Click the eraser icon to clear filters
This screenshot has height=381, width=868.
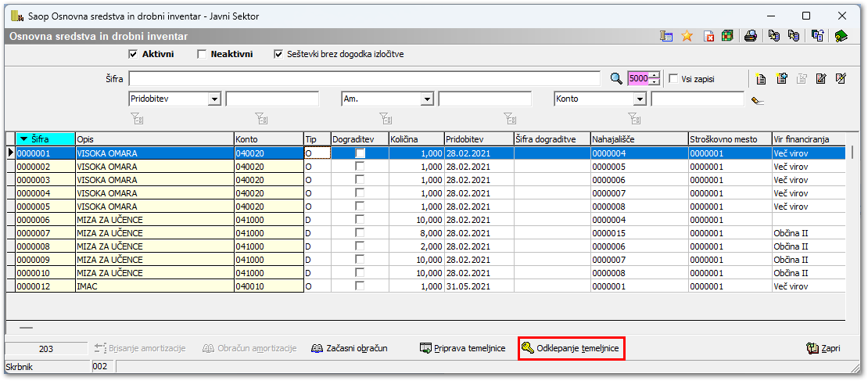(758, 100)
